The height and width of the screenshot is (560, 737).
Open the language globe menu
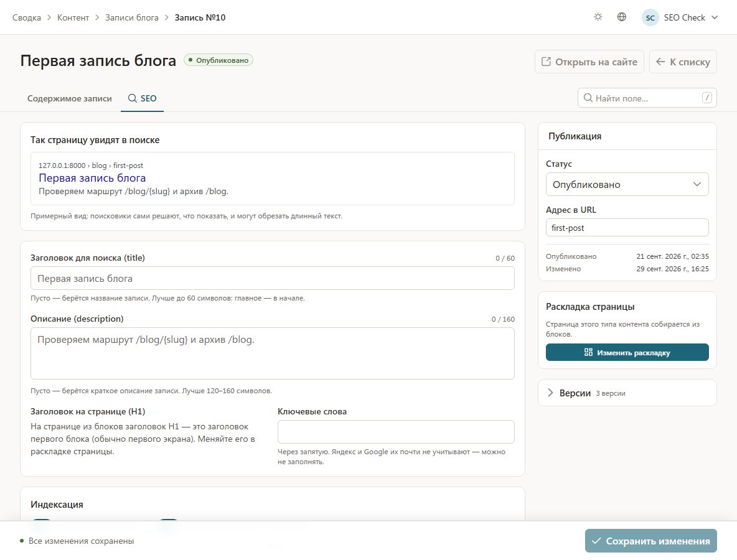coord(621,17)
